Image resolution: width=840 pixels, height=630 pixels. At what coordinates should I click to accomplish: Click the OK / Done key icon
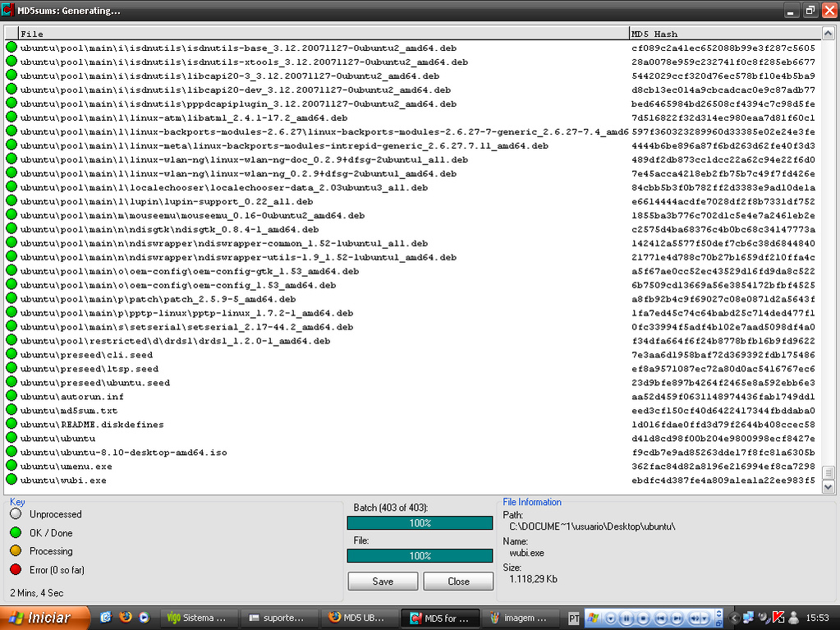(x=16, y=532)
